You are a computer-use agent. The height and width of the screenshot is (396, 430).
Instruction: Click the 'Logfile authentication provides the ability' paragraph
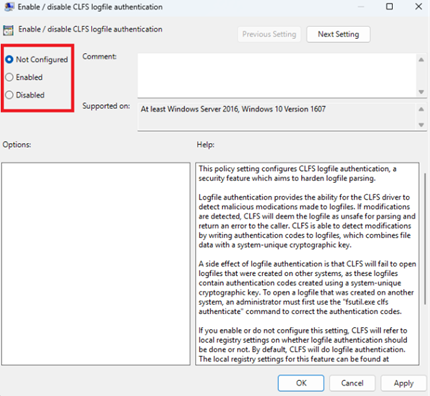[x=307, y=221]
